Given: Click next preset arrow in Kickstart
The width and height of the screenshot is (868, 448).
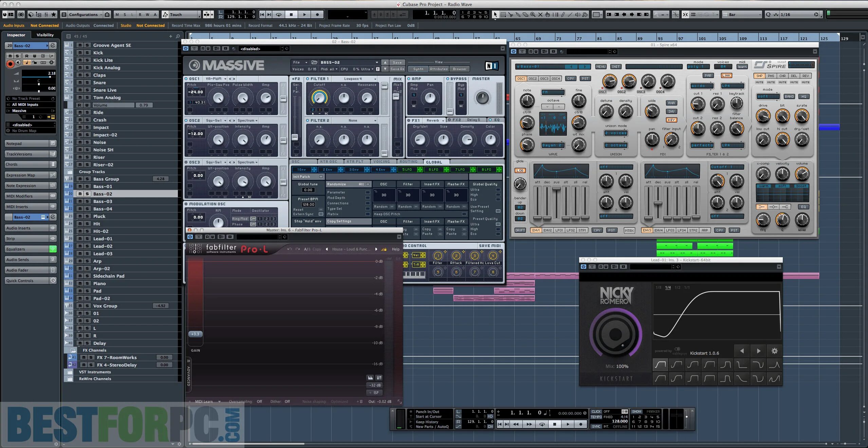Looking at the screenshot, I should pos(758,351).
